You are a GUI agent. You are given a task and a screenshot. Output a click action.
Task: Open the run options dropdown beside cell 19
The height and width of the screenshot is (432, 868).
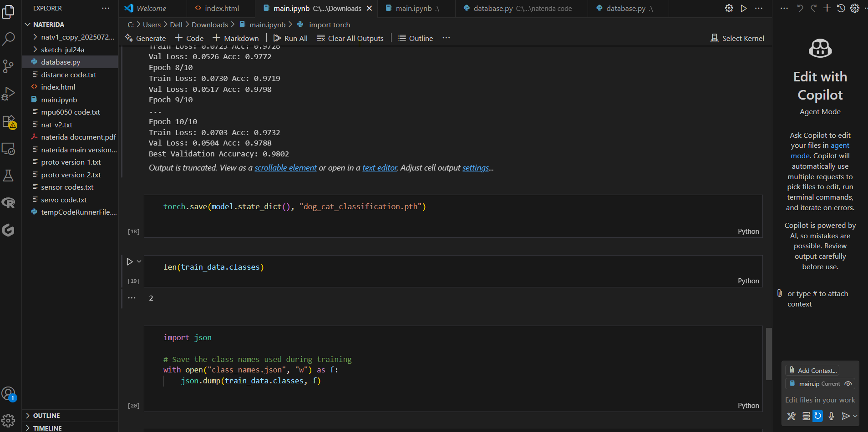coord(139,261)
